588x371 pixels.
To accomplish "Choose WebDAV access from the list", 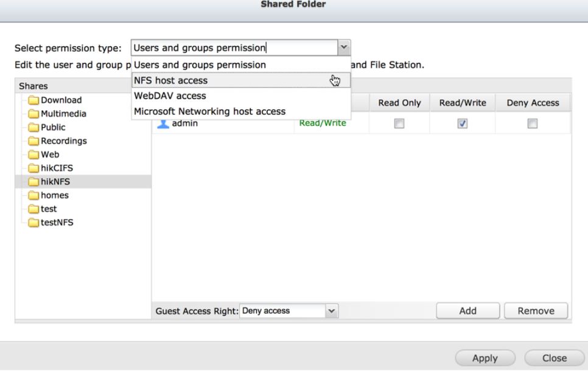I will point(170,95).
